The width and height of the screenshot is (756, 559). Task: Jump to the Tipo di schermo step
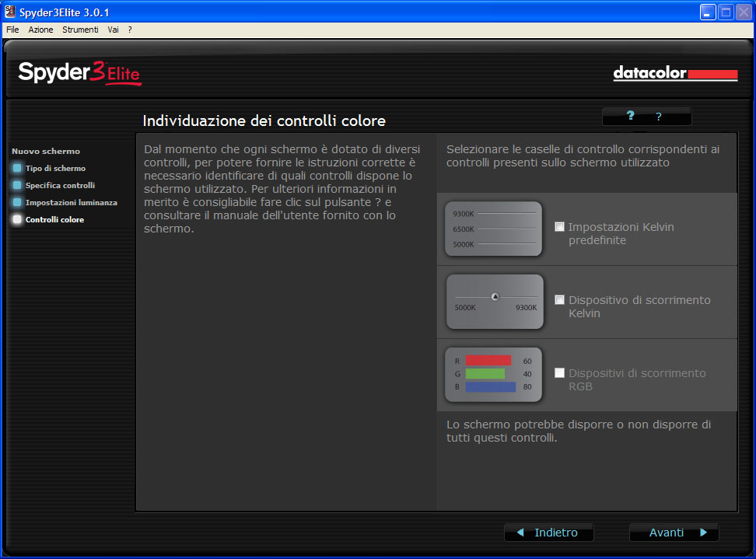55,168
